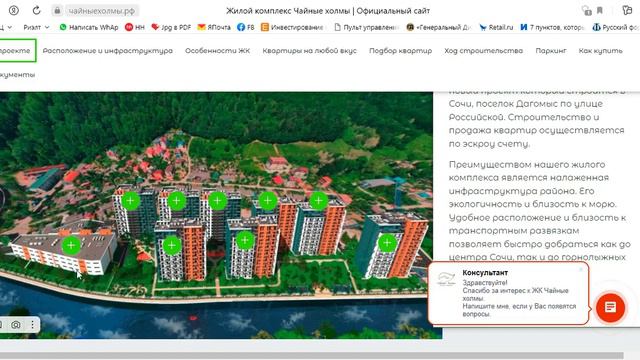This screenshot has width=640, height=360.
Task: Open the Retail.ru bookmark
Action: pyautogui.click(x=496, y=27)
